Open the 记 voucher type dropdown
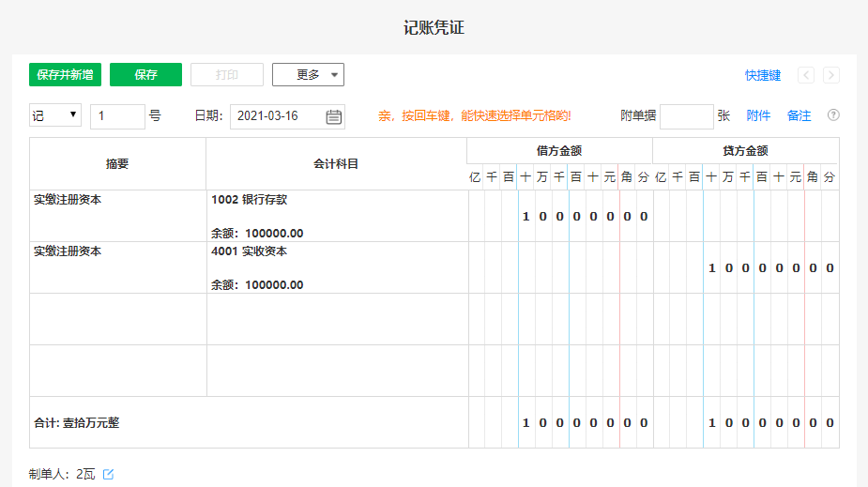The image size is (868, 487). (55, 115)
